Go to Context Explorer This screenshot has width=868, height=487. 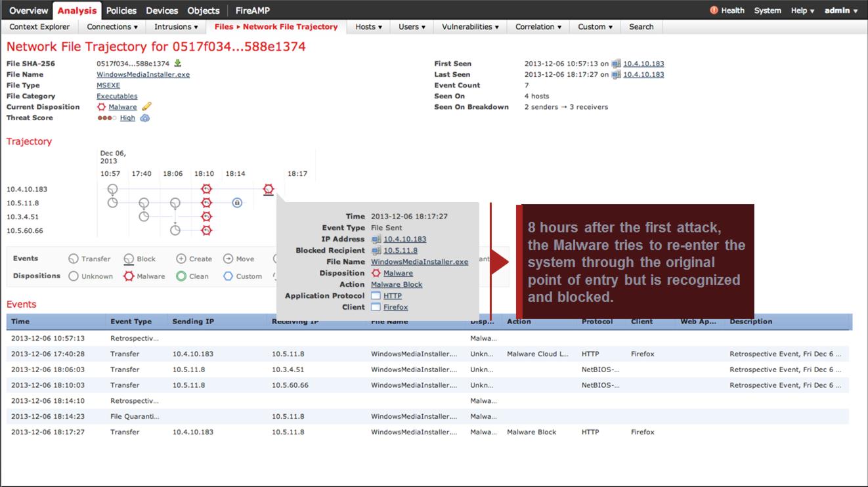pyautogui.click(x=39, y=27)
